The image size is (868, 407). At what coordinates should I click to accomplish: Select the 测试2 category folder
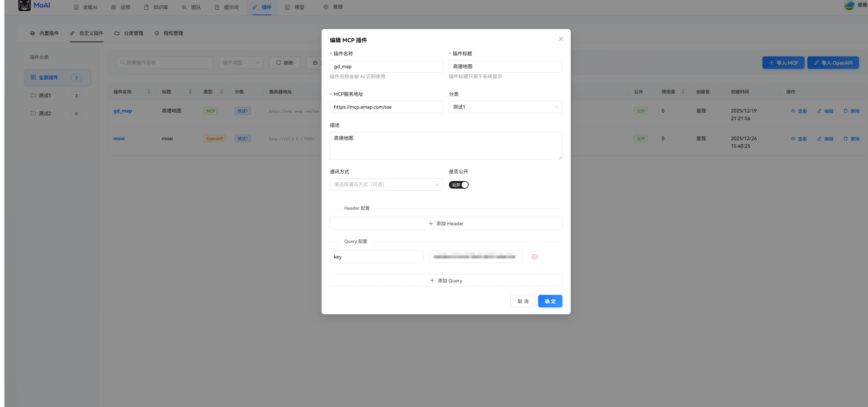pyautogui.click(x=45, y=114)
